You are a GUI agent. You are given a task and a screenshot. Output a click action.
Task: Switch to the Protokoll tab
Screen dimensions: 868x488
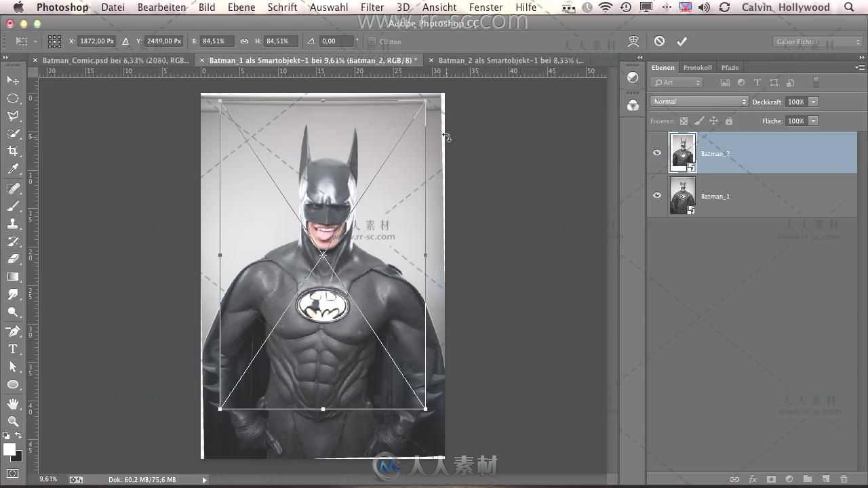coord(697,68)
